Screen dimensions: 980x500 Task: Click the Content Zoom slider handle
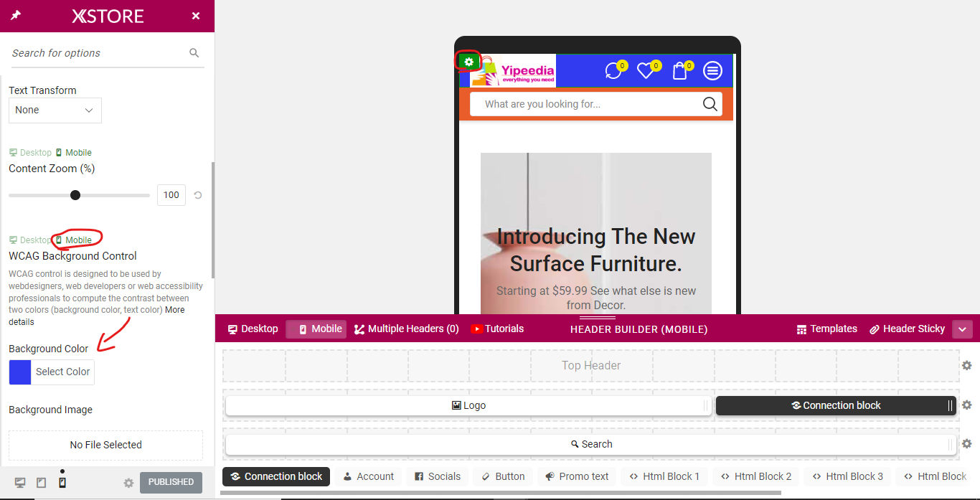pyautogui.click(x=75, y=195)
